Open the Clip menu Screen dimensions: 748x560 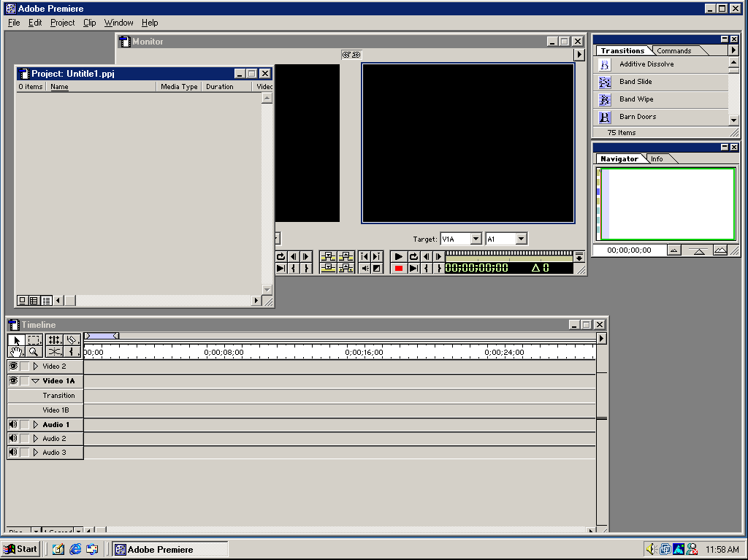(89, 23)
